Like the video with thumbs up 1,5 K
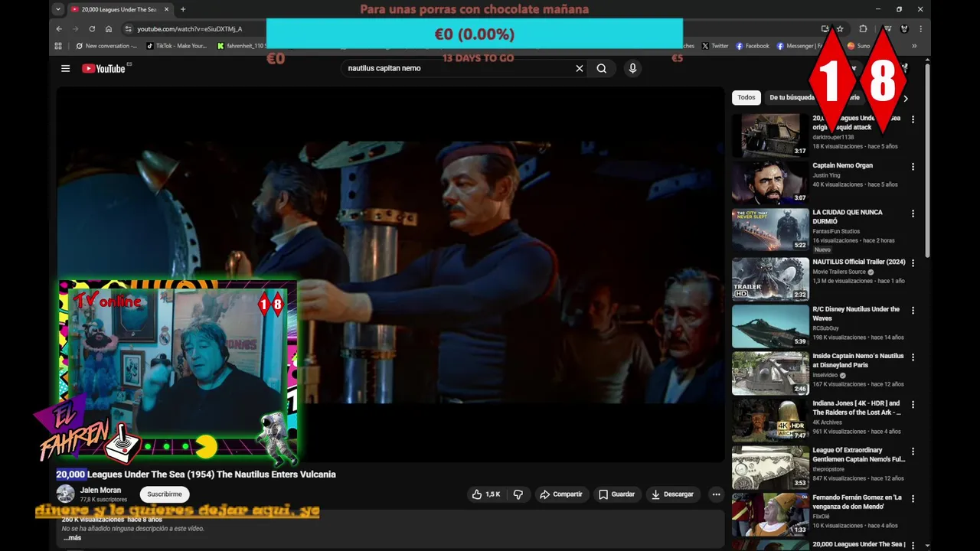Screen dimensions: 980x551 click(x=486, y=494)
